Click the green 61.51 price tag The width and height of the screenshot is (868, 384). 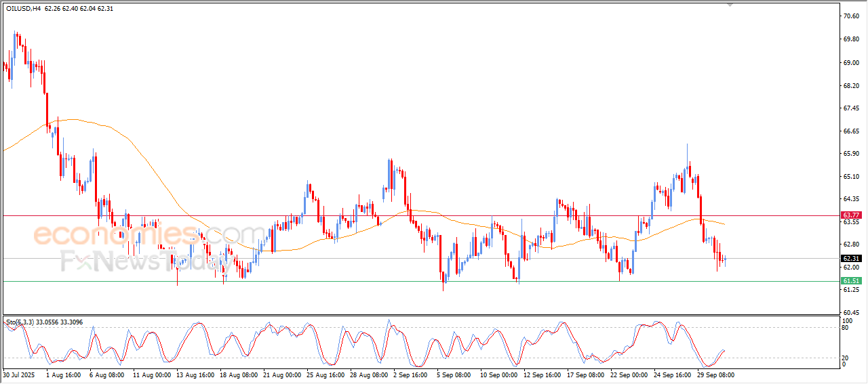(851, 281)
